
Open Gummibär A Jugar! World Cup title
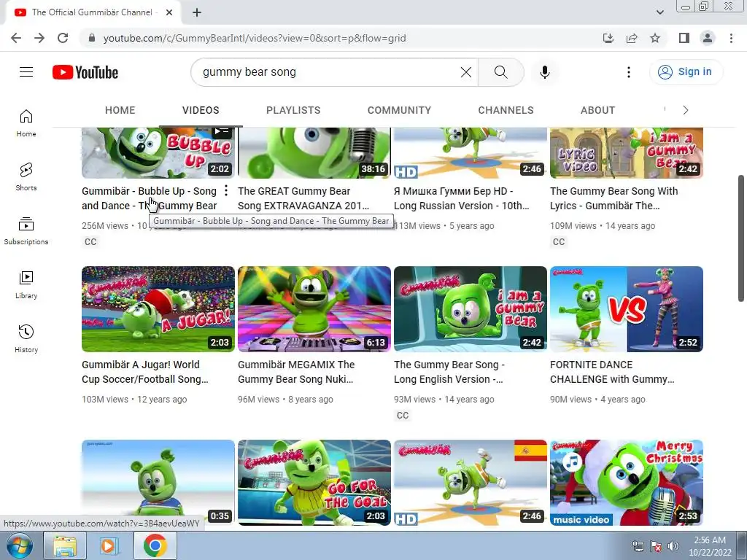pyautogui.click(x=145, y=372)
